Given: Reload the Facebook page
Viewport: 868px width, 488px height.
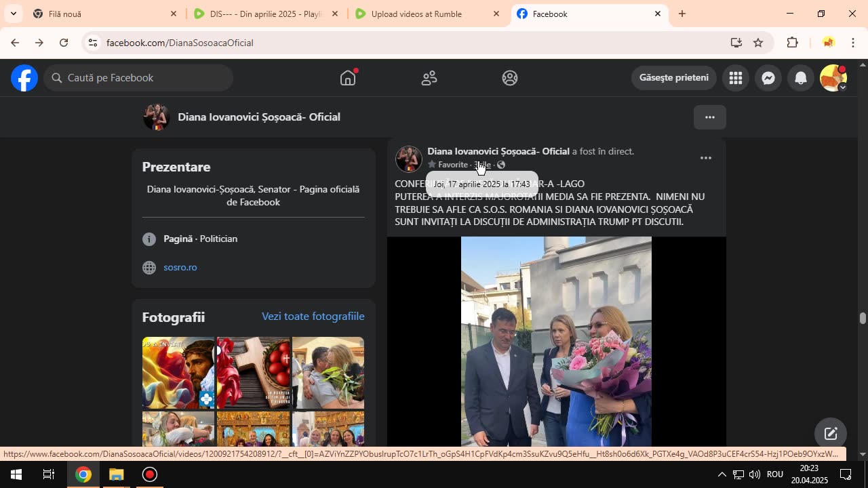Looking at the screenshot, I should click(x=64, y=43).
